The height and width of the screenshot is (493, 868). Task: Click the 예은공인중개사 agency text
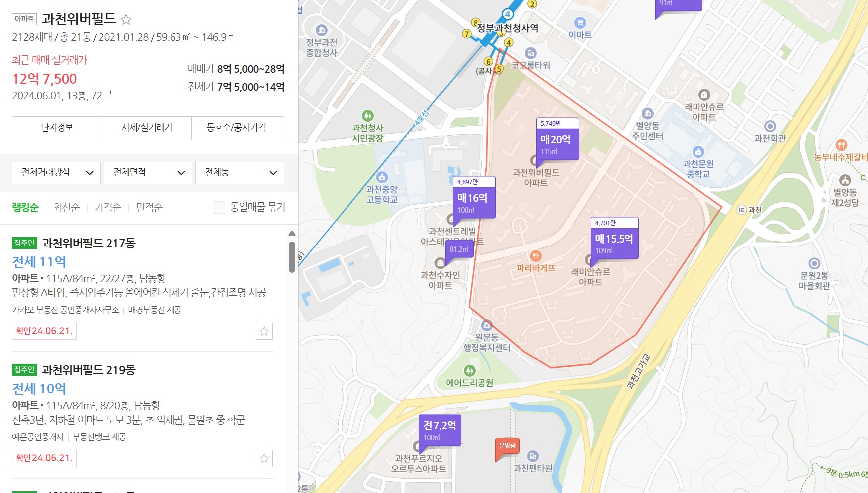pyautogui.click(x=38, y=437)
